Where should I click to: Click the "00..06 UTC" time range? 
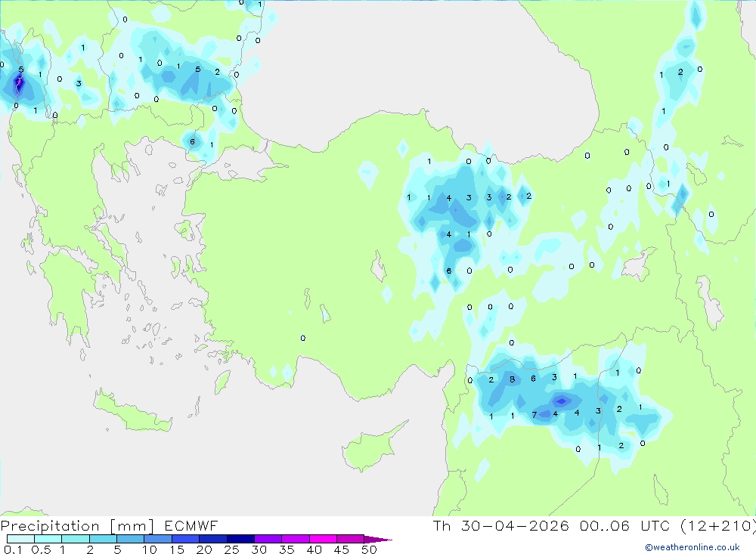(x=625, y=525)
